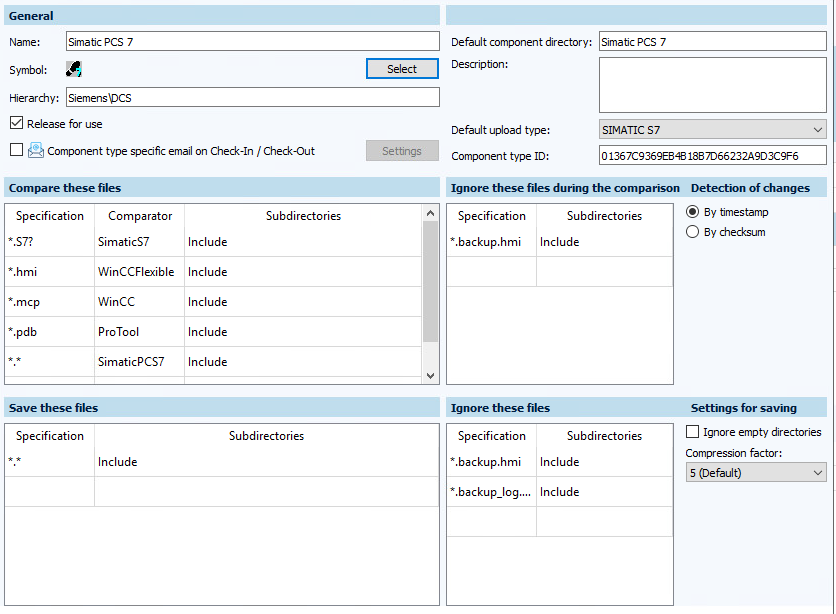The width and height of the screenshot is (836, 614).
Task: Select the By timestamp radio button
Action: click(x=692, y=212)
